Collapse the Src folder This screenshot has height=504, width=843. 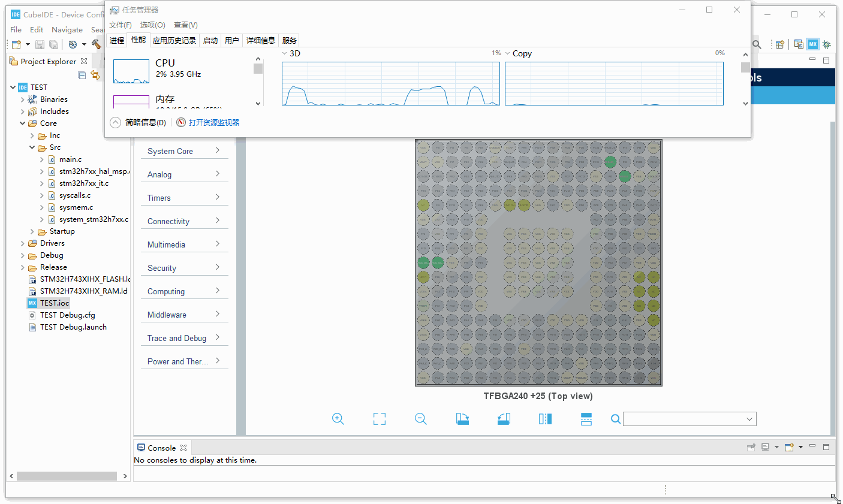coord(32,147)
